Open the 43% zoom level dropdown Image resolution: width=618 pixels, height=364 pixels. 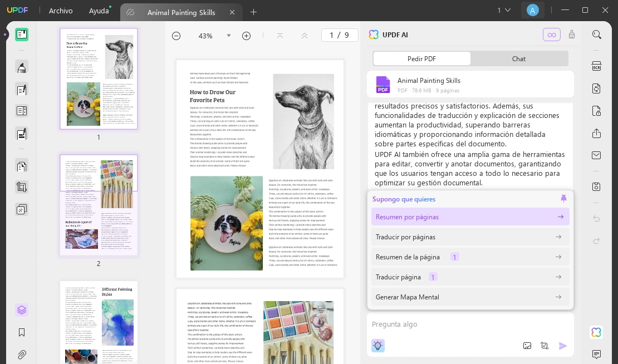pyautogui.click(x=229, y=36)
